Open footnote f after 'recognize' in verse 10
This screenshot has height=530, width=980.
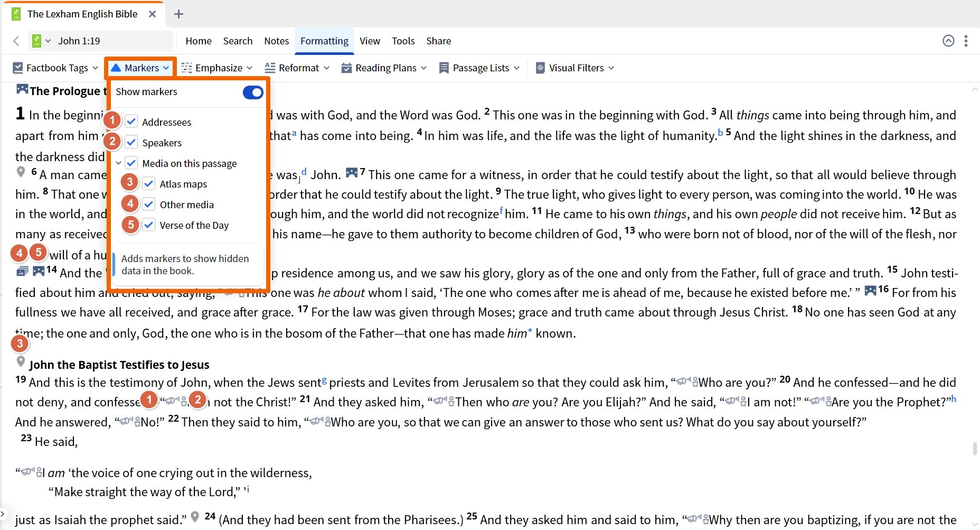501,210
